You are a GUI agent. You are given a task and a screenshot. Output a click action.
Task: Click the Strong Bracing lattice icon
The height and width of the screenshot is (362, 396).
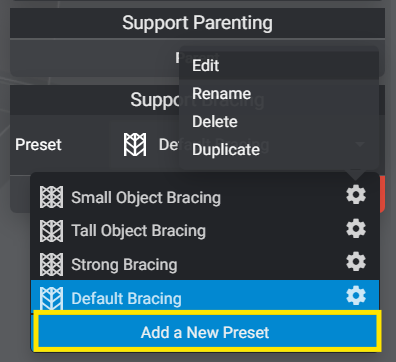point(51,264)
